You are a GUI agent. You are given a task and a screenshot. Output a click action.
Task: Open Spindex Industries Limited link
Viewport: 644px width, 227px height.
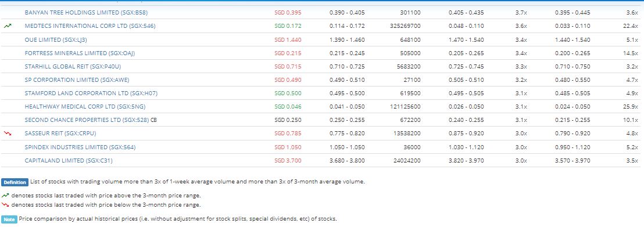tap(80, 147)
